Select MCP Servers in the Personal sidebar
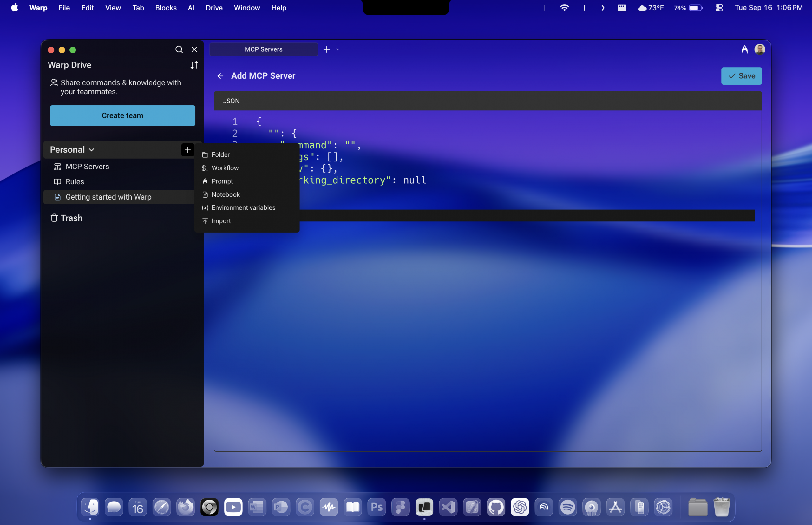Viewport: 812px width, 525px height. click(x=87, y=166)
